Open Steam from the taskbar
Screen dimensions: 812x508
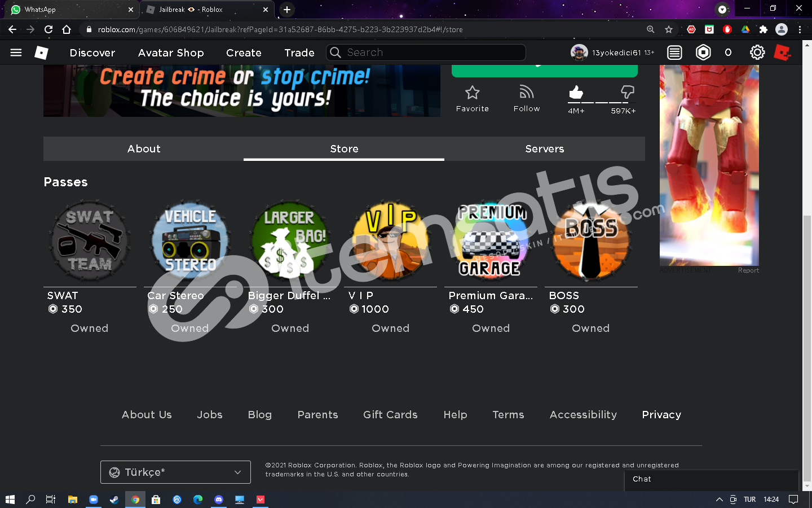pyautogui.click(x=114, y=500)
